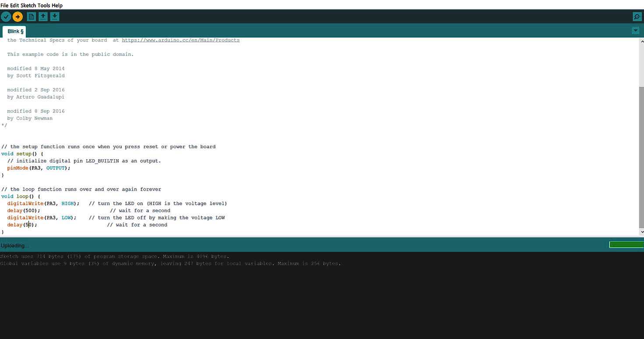Click the green upload progress bar
This screenshot has width=644, height=339.
[x=626, y=245]
